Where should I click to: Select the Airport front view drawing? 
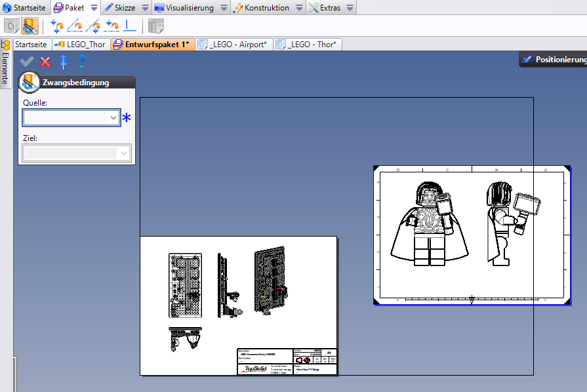click(x=186, y=285)
